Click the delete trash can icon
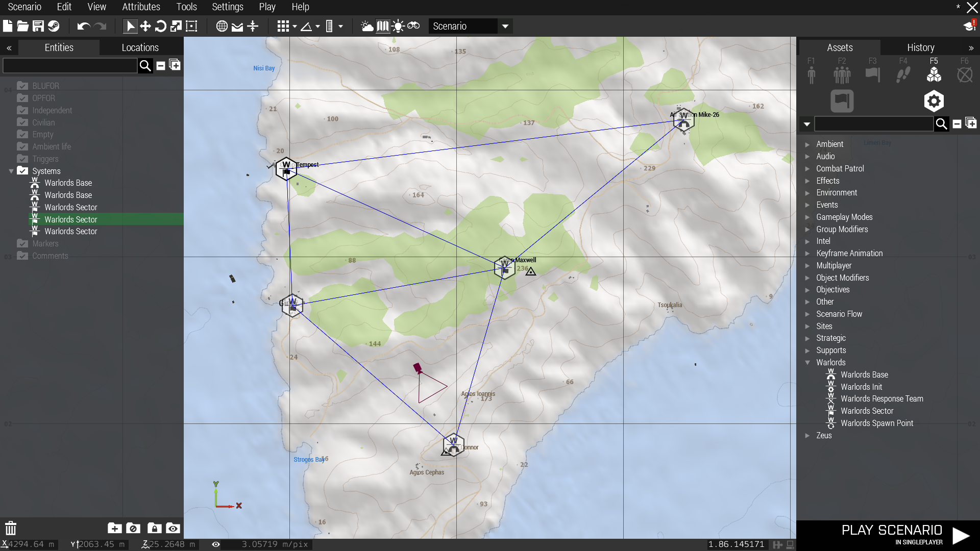The width and height of the screenshot is (980, 551). (11, 528)
